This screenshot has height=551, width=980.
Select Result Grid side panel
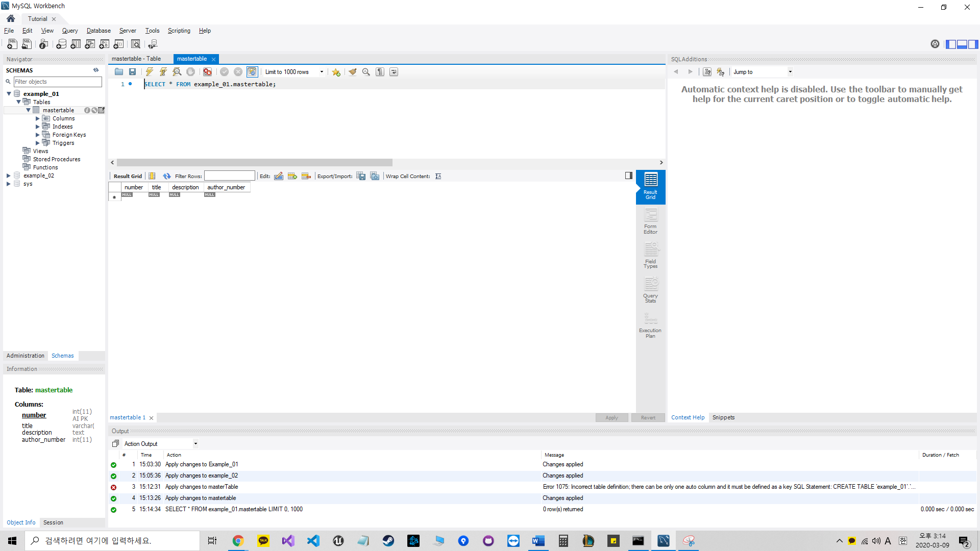click(x=650, y=187)
